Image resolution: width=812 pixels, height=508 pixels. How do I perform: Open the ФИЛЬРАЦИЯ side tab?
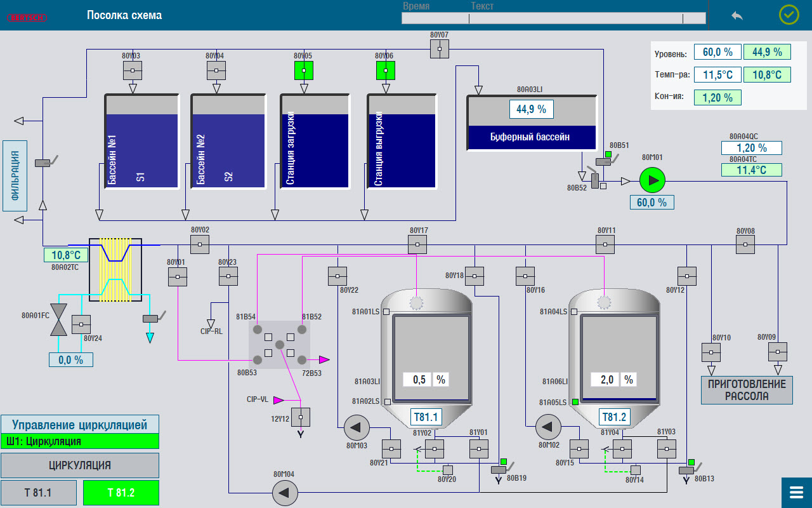[15, 177]
